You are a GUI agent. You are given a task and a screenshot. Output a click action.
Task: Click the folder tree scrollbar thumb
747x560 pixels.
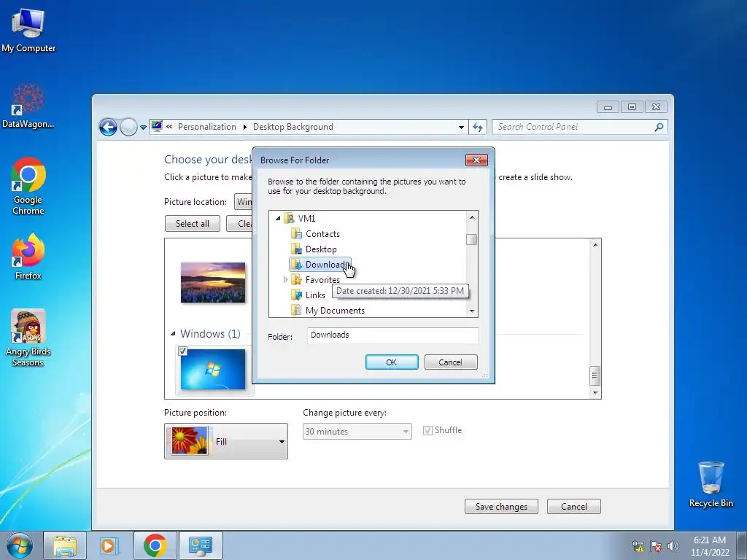pyautogui.click(x=472, y=239)
